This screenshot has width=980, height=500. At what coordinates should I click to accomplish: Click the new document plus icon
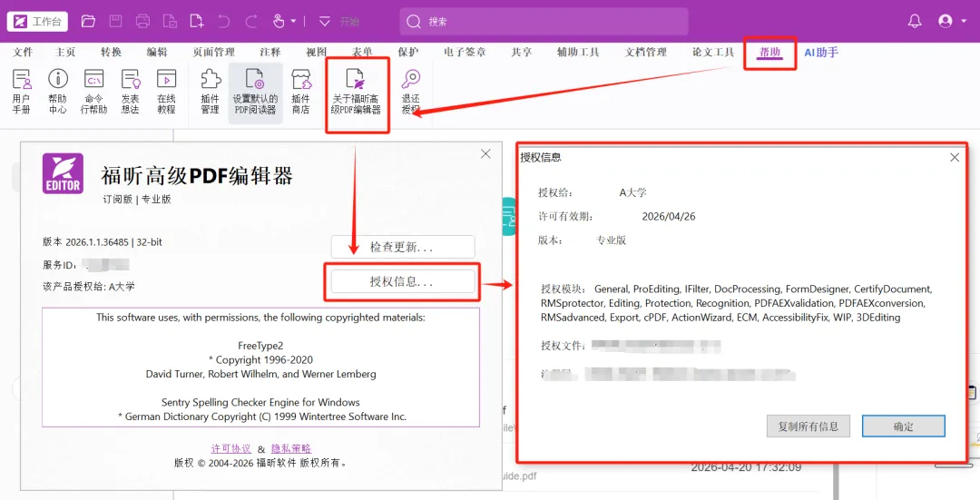(x=197, y=21)
